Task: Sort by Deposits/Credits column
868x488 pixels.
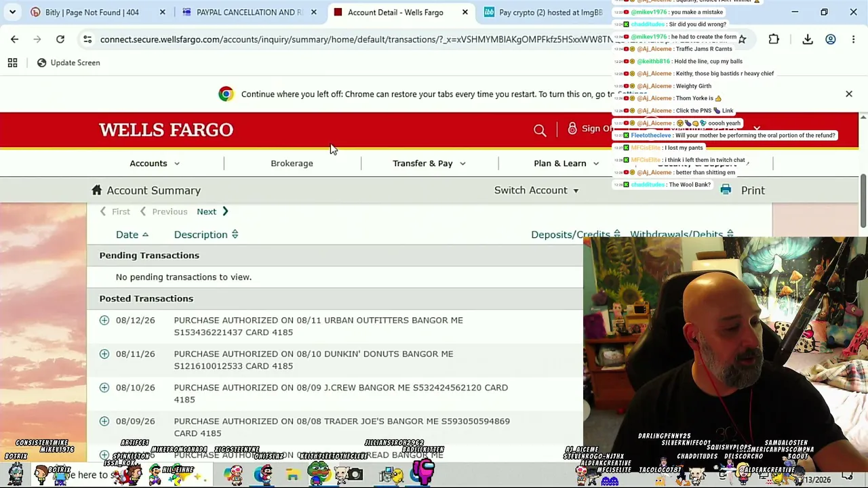Action: coord(575,235)
